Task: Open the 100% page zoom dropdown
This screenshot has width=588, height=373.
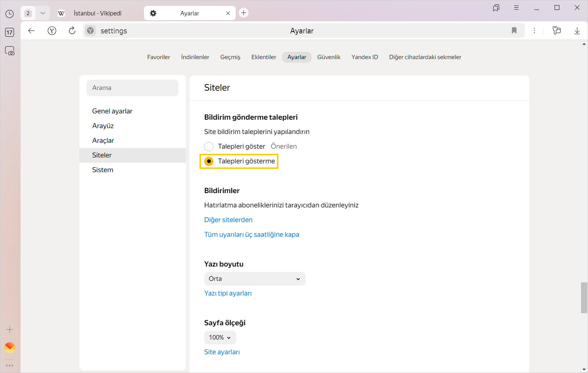Action: coord(220,337)
